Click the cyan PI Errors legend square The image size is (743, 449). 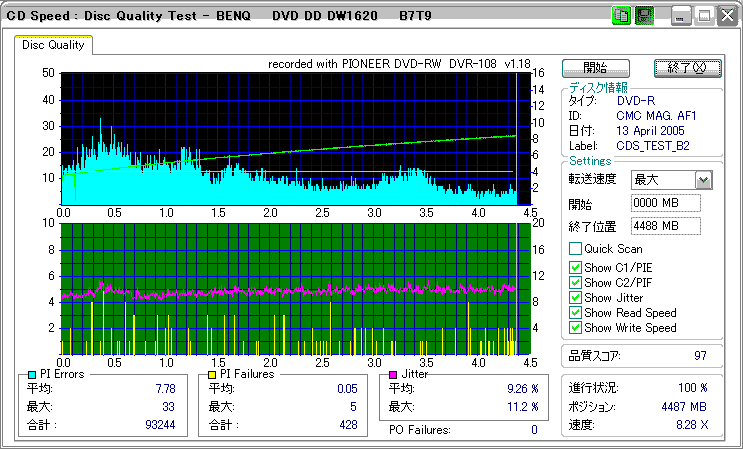(32, 374)
